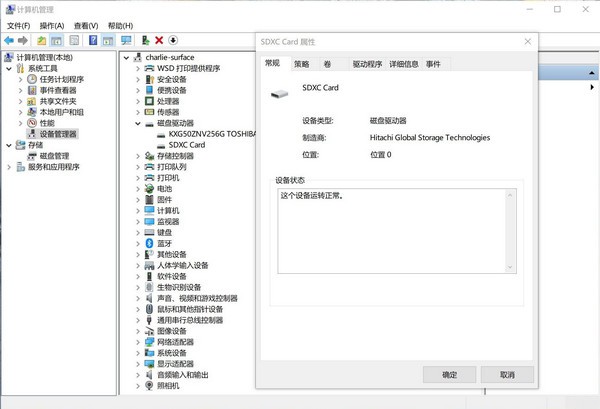Select the 鼠标和其他指针设备 category
Viewport: 600px width, 409px height.
(x=190, y=309)
